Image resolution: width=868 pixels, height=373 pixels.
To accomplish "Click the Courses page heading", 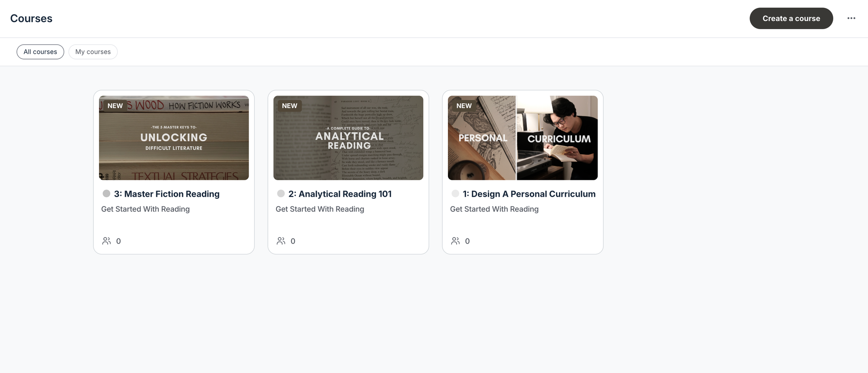I will click(x=31, y=19).
